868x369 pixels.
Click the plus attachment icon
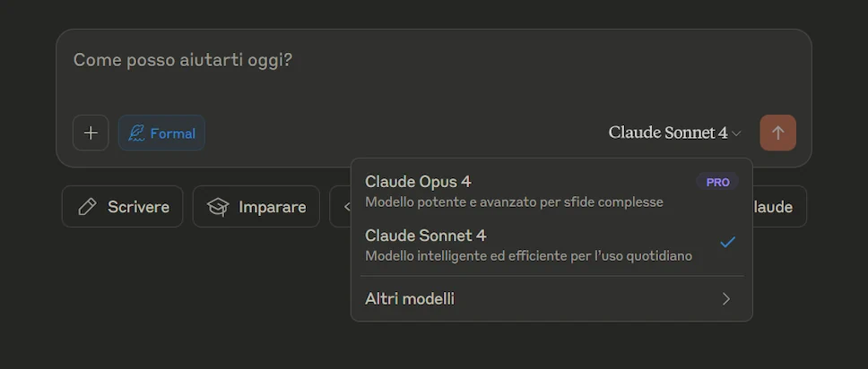tap(91, 133)
